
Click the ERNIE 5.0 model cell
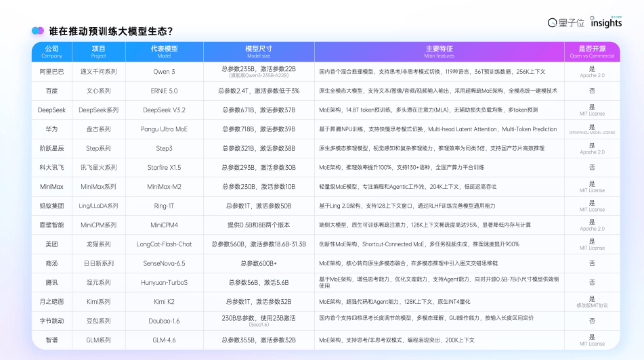(164, 90)
